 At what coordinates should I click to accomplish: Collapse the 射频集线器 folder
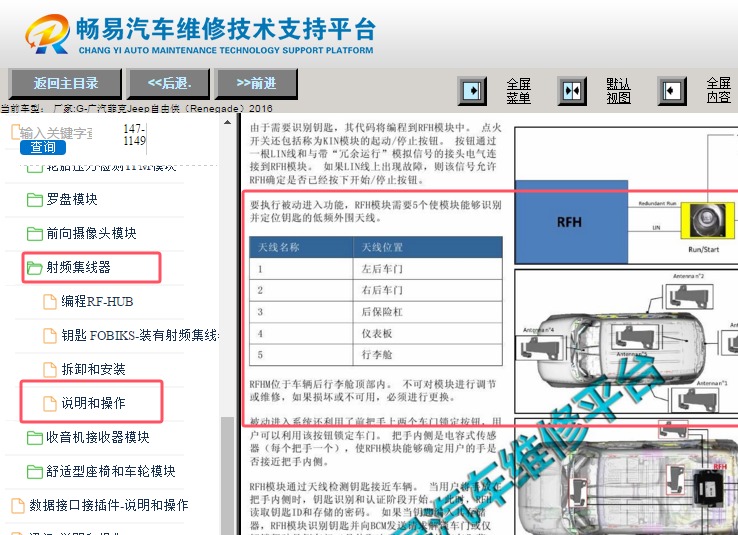78,267
